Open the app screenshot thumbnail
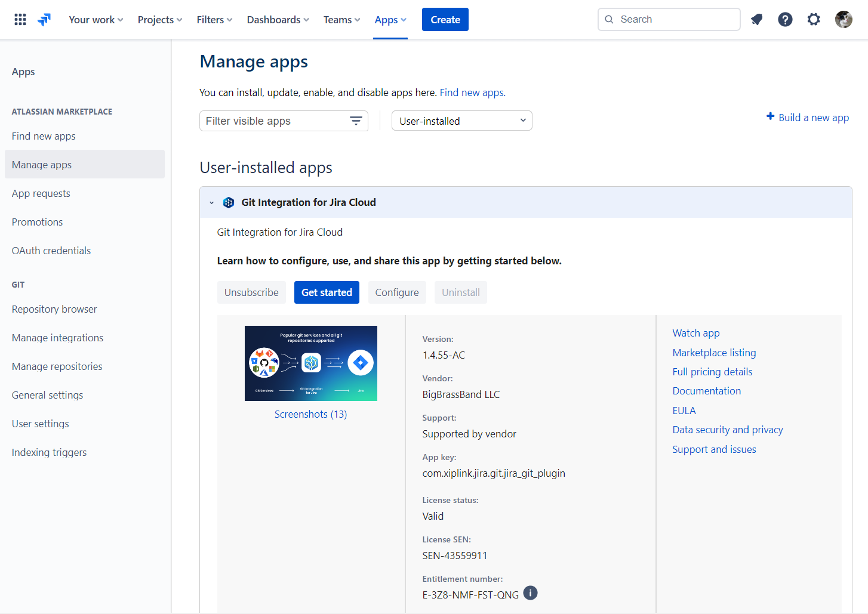868x614 pixels. coord(311,363)
